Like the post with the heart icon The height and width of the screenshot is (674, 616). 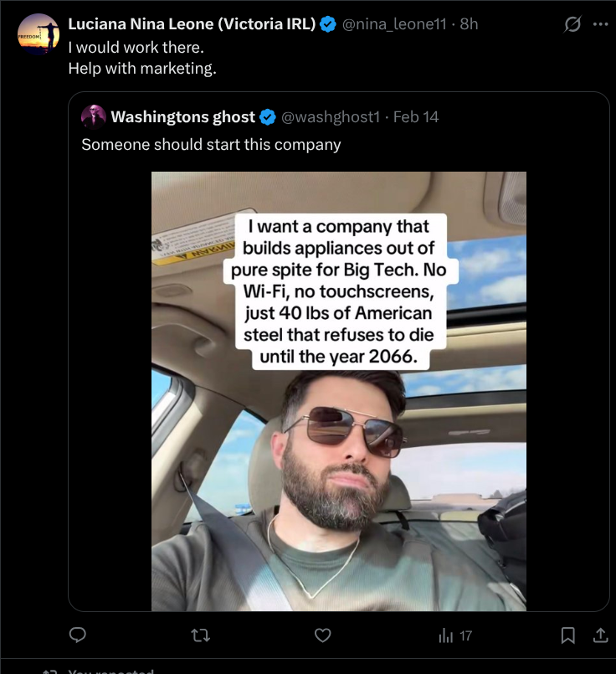[323, 635]
